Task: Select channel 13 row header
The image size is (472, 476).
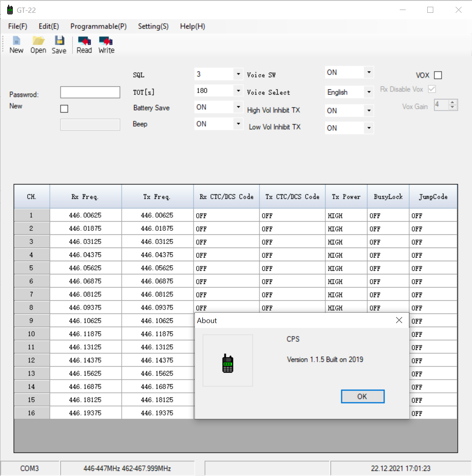Action: (x=32, y=373)
